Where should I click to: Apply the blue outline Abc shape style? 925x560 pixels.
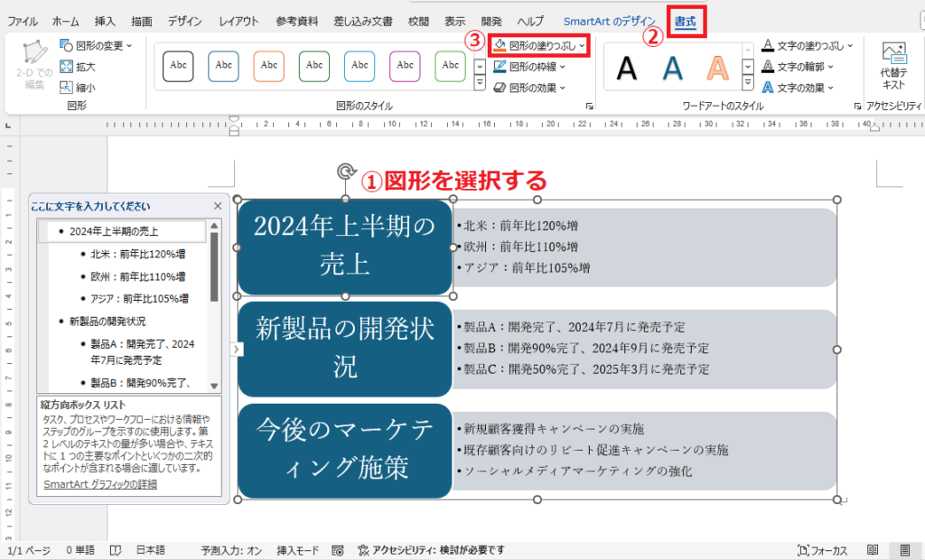click(224, 66)
